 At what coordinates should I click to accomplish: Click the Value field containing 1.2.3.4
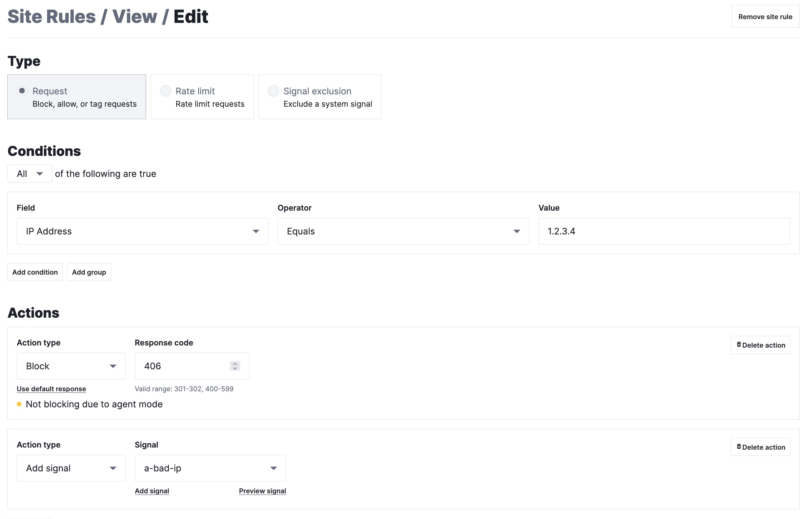click(664, 231)
